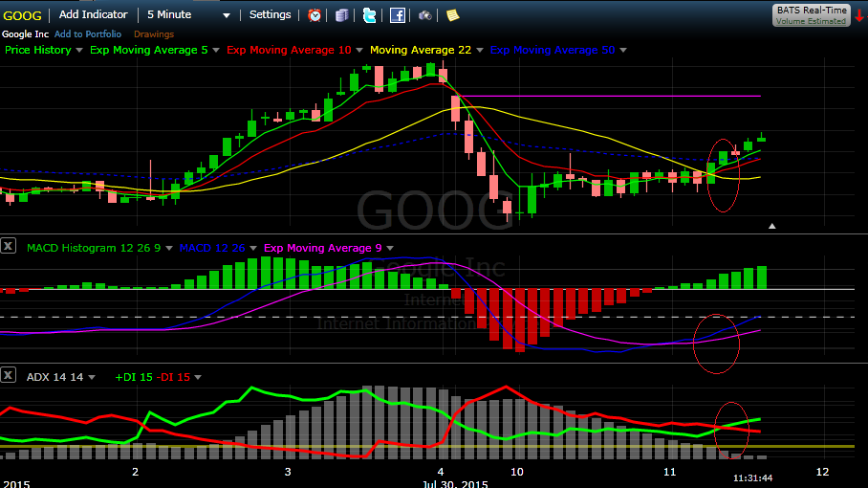Close the ADX indicator panel

(x=8, y=375)
